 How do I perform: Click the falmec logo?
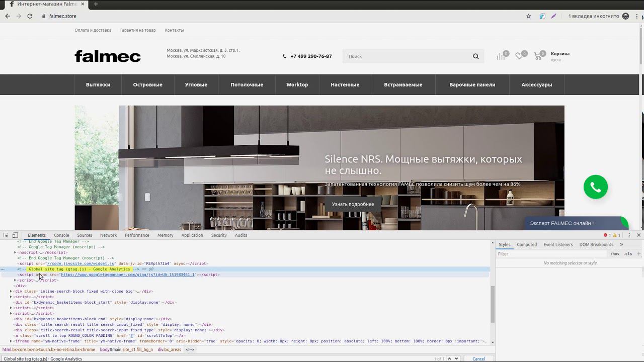108,56
